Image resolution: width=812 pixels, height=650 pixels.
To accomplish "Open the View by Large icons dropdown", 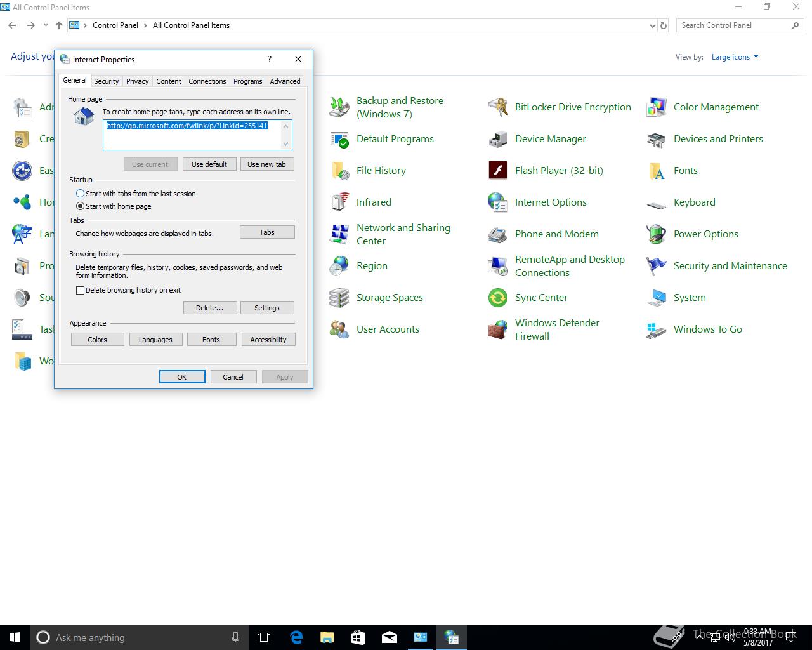I will tap(735, 57).
